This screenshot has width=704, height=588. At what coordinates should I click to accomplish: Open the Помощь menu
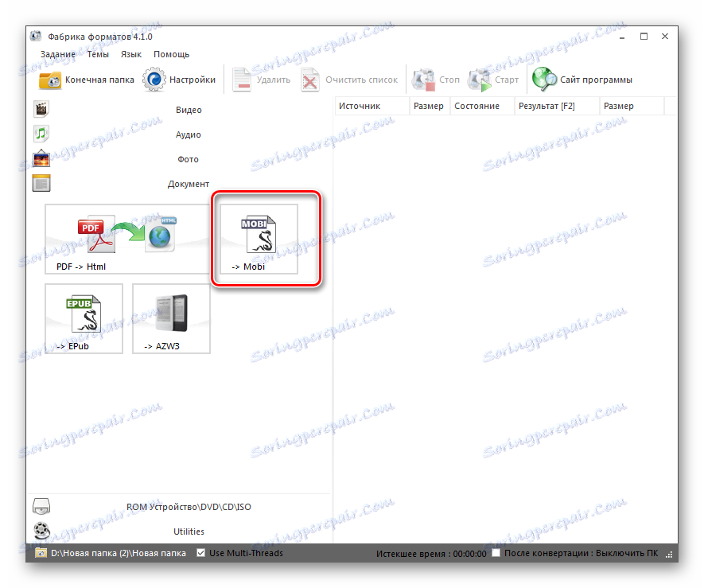tap(172, 54)
